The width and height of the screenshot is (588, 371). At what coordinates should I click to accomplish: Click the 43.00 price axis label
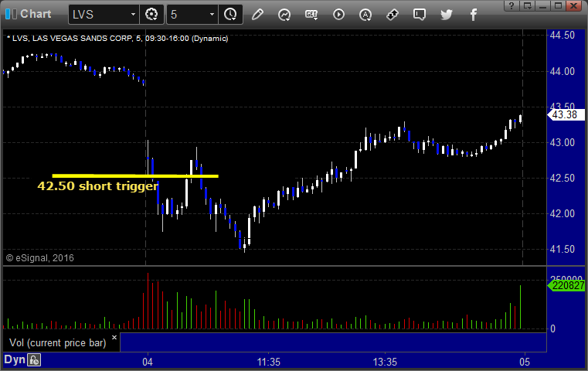[563, 142]
